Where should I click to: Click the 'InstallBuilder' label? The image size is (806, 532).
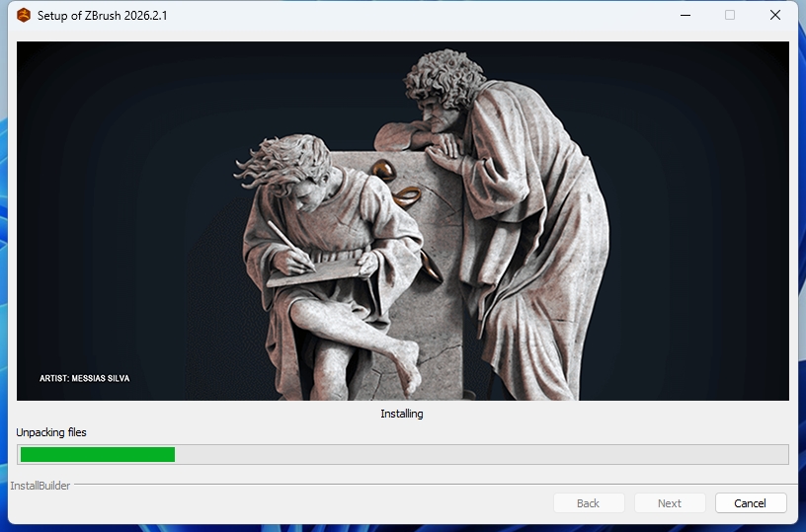pos(40,486)
